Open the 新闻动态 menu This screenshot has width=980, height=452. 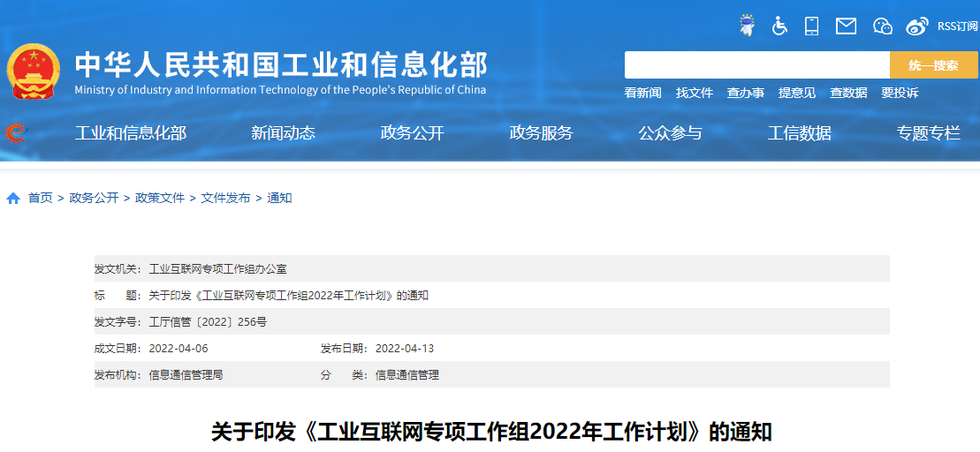click(x=283, y=133)
